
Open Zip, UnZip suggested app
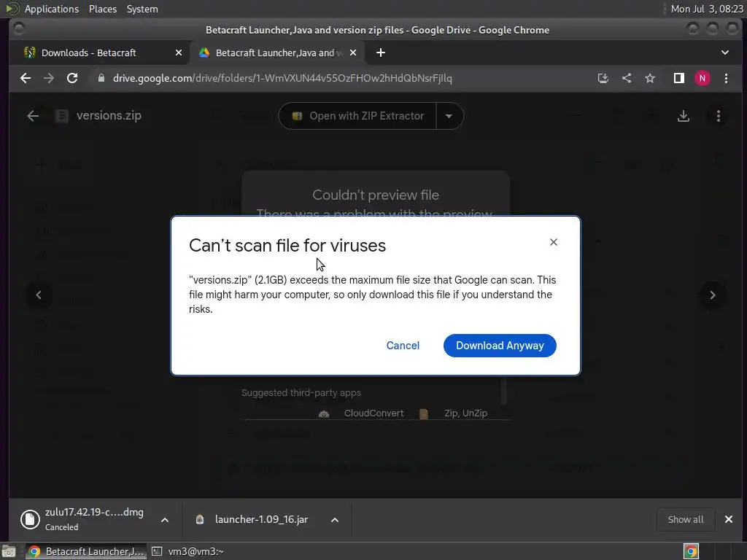(x=454, y=413)
